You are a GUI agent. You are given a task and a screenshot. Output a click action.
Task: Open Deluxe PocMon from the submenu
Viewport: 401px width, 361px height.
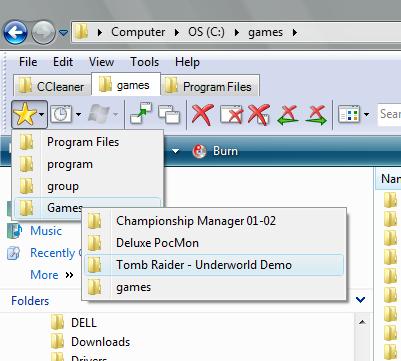tap(214, 243)
